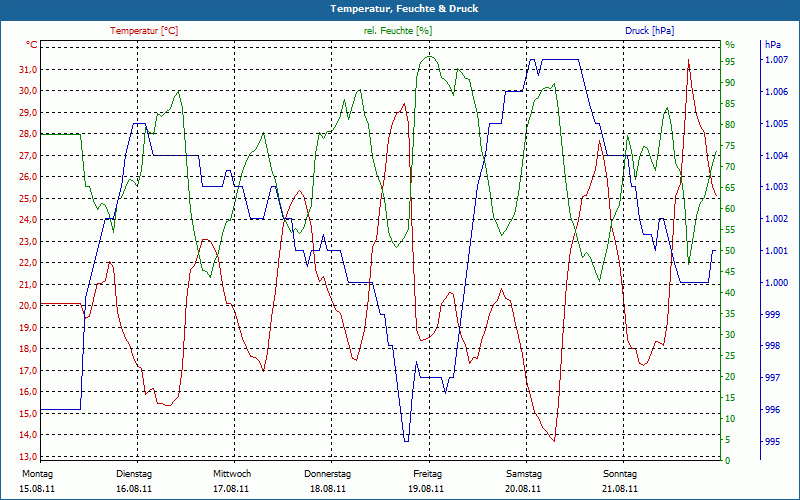This screenshot has width=800, height=500.
Task: Click the 'Donnerstag' day label
Action: 328,474
